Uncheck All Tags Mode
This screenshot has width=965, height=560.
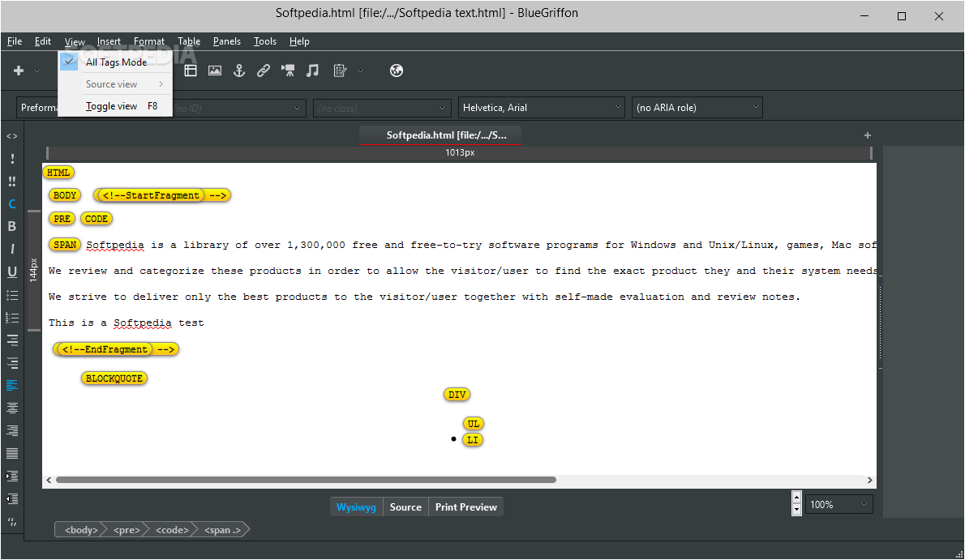[115, 62]
